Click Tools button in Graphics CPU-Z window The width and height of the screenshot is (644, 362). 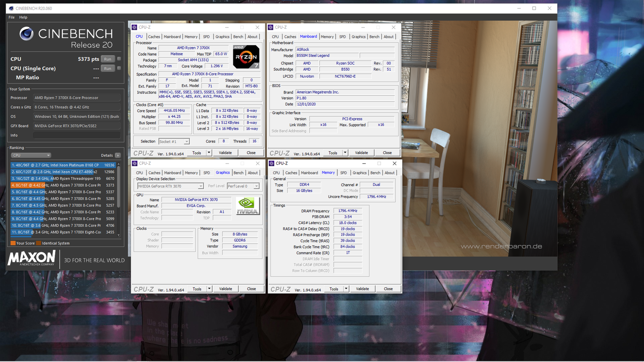(x=197, y=289)
